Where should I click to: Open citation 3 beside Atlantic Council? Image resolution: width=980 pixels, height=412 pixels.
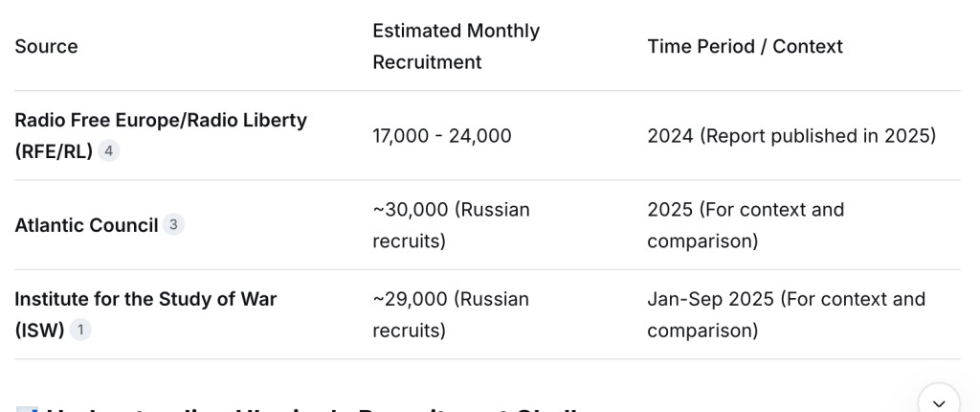point(173,225)
